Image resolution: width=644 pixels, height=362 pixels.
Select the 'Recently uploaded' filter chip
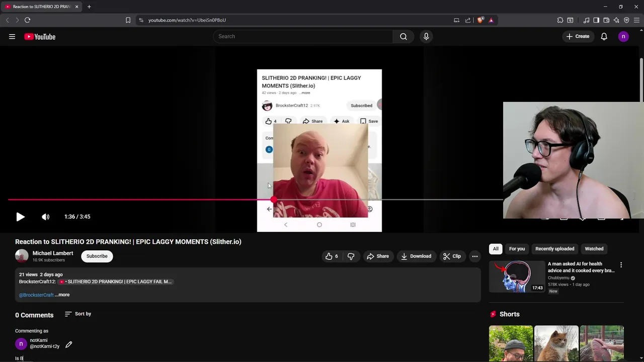tap(554, 249)
